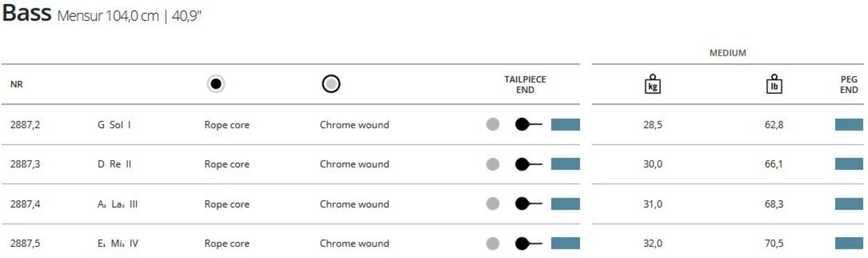Click the 32,0 kg tension value
This screenshot has width=868, height=258.
(x=653, y=244)
